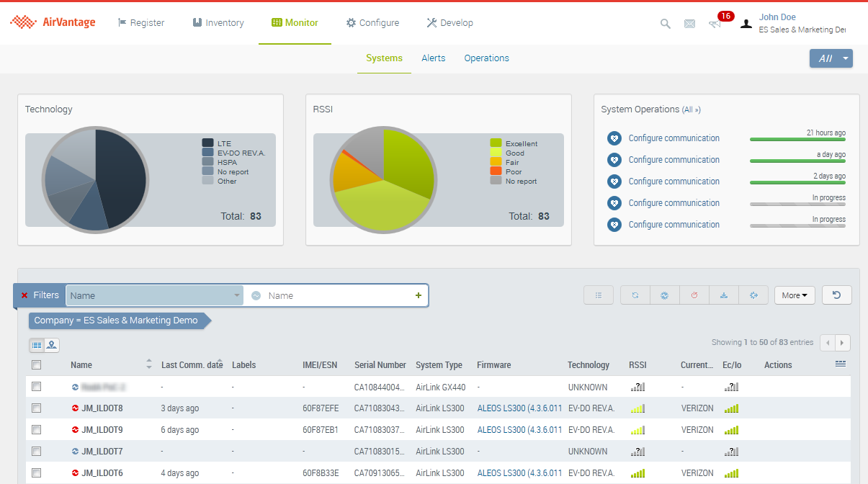Screen dimensions: 868x484
Task: Expand the More actions dropdown
Action: pyautogui.click(x=795, y=295)
